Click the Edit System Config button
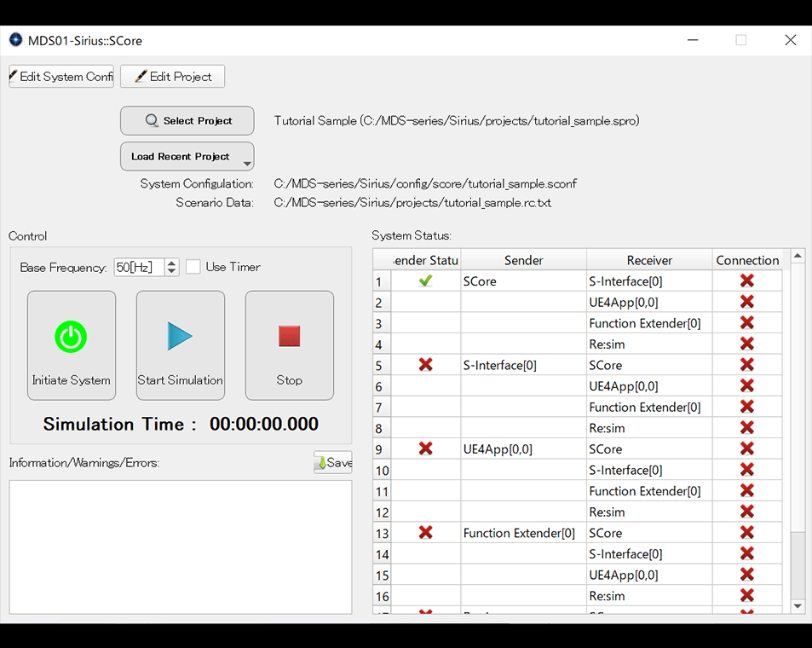812x648 pixels. coord(61,77)
